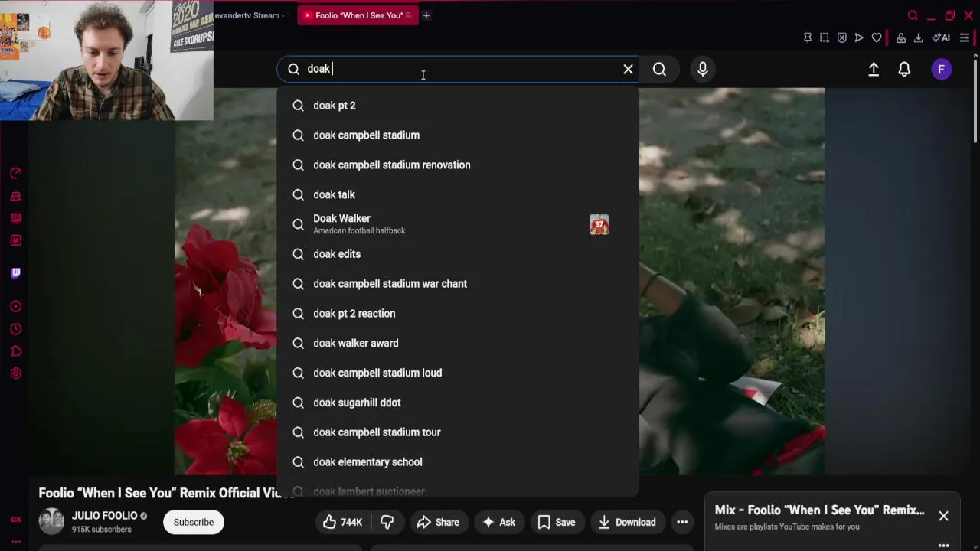Open the AI assistant toolbar button
The height and width of the screenshot is (551, 980).
point(941,37)
